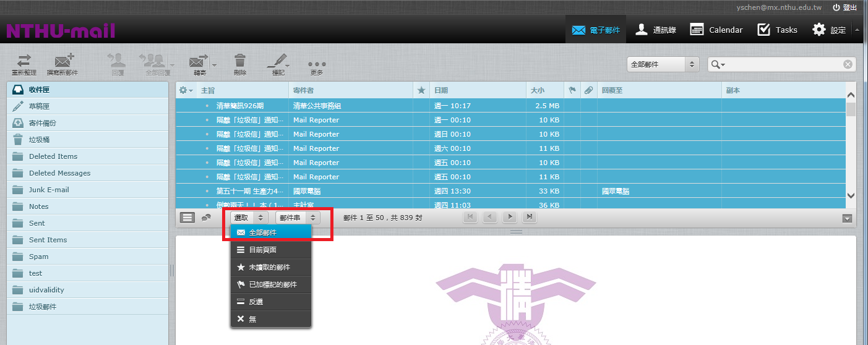Choose the invert selection menu entry
This screenshot has height=345, width=868.
click(x=256, y=302)
